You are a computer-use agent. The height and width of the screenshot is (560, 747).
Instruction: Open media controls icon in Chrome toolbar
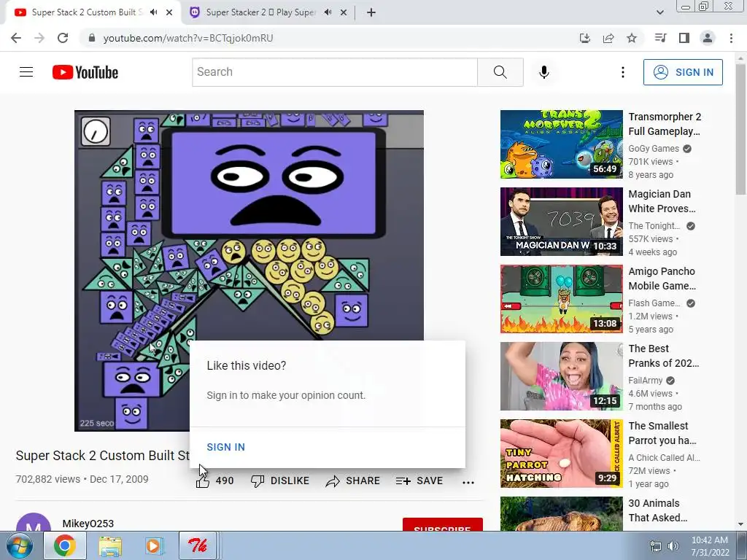pyautogui.click(x=660, y=38)
